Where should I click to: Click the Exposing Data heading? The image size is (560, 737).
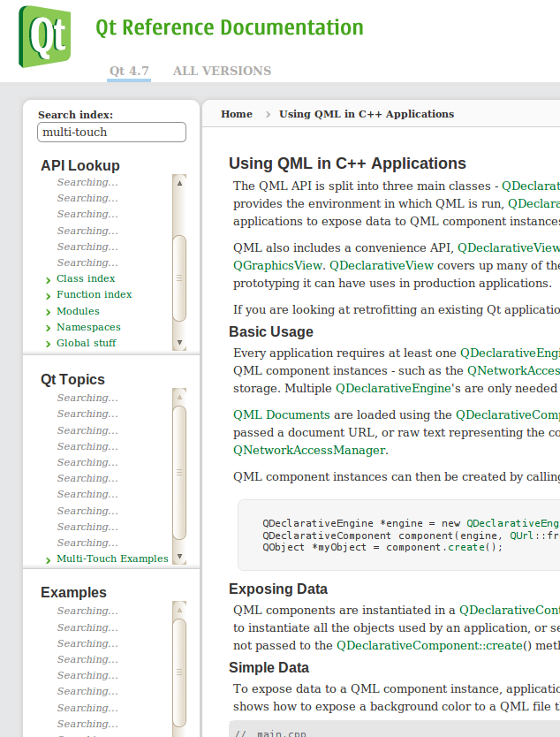[278, 589]
